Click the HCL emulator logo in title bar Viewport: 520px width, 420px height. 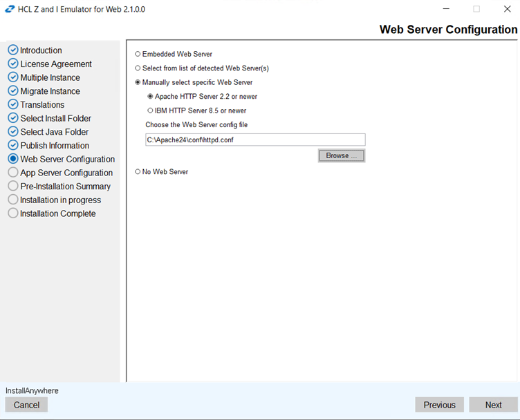[x=10, y=9]
